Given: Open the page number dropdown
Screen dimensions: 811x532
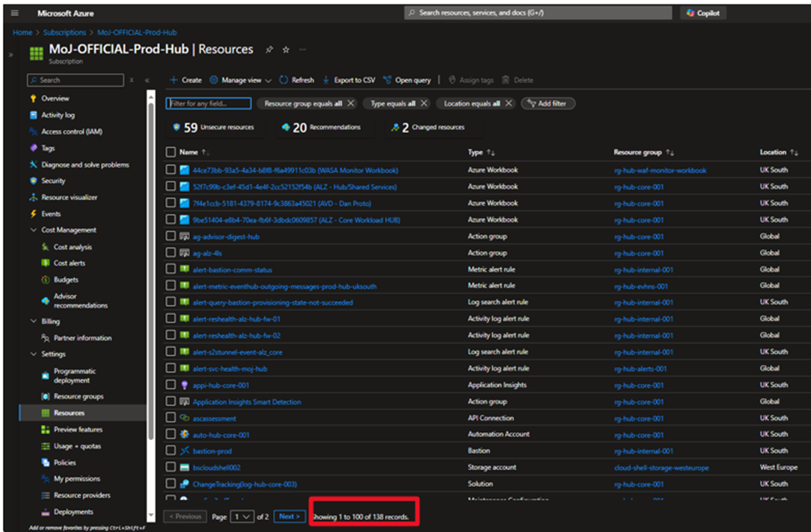Looking at the screenshot, I should click(242, 516).
